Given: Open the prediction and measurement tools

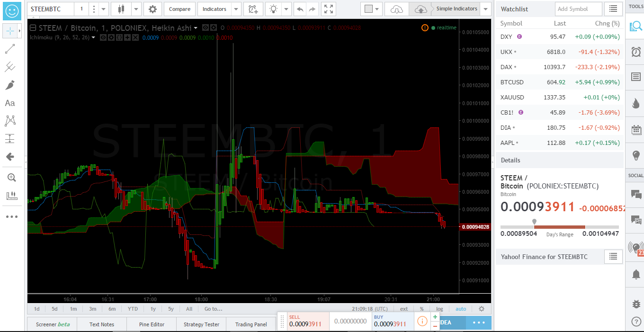Looking at the screenshot, I should tap(10, 139).
